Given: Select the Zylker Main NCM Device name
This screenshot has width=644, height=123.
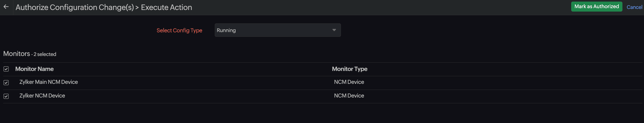Looking at the screenshot, I should 49,82.
